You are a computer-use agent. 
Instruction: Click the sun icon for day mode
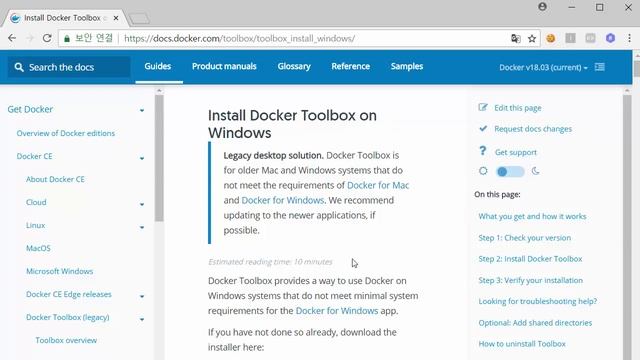(x=483, y=171)
